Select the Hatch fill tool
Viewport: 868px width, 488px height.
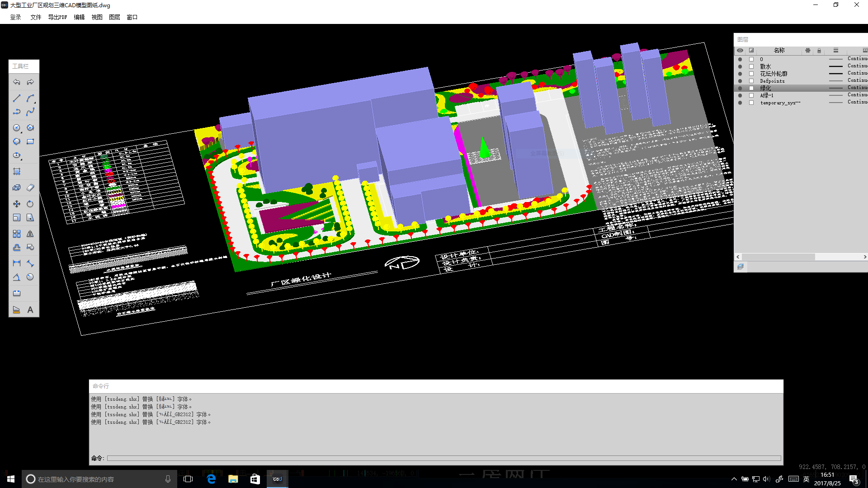click(17, 172)
